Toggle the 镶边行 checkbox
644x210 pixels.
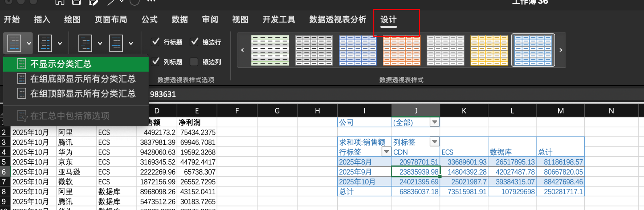194,42
